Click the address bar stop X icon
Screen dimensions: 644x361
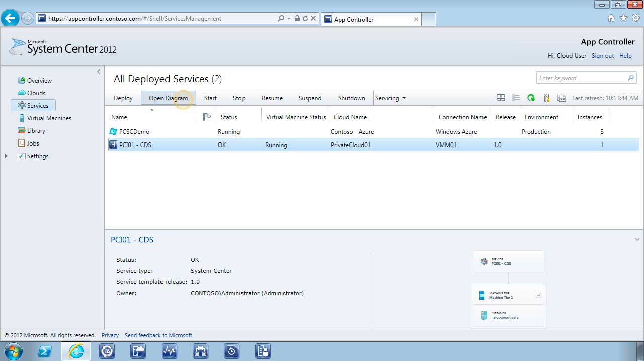313,18
